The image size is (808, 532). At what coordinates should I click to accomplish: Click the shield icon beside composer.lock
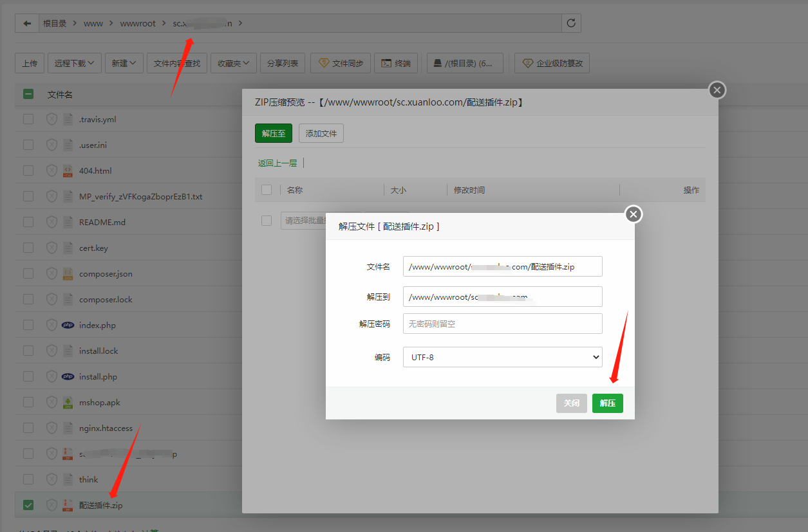point(52,299)
